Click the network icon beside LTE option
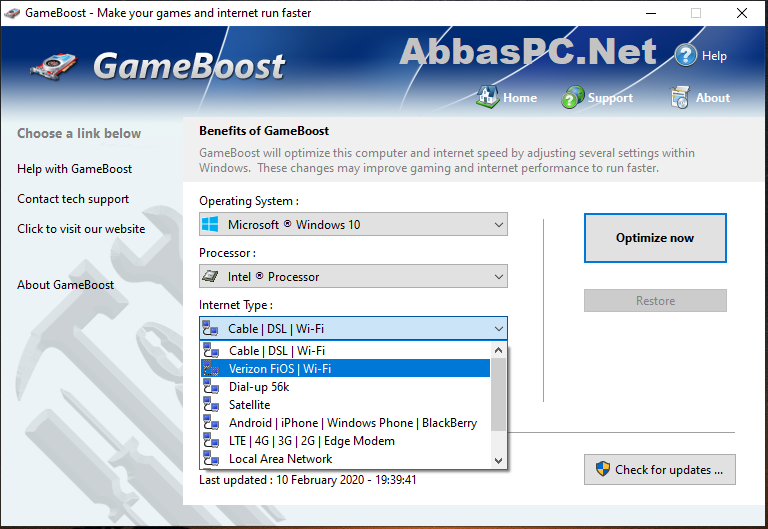Screen dimensions: 768x529 click(211, 440)
